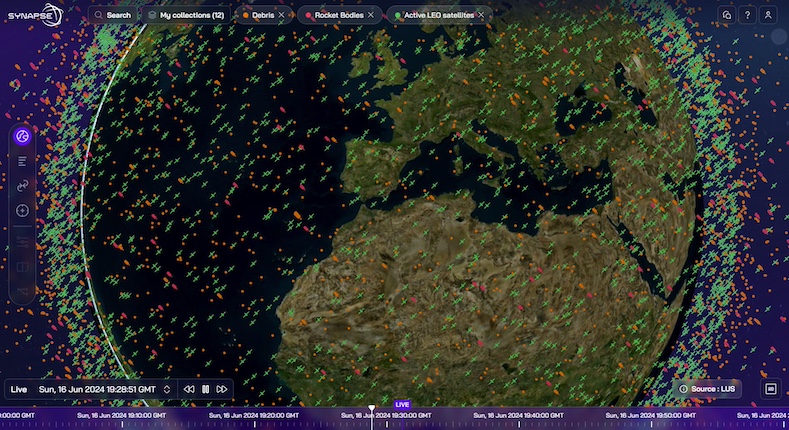
Task: Open the split-panel sidebar icon
Action: coord(22,267)
